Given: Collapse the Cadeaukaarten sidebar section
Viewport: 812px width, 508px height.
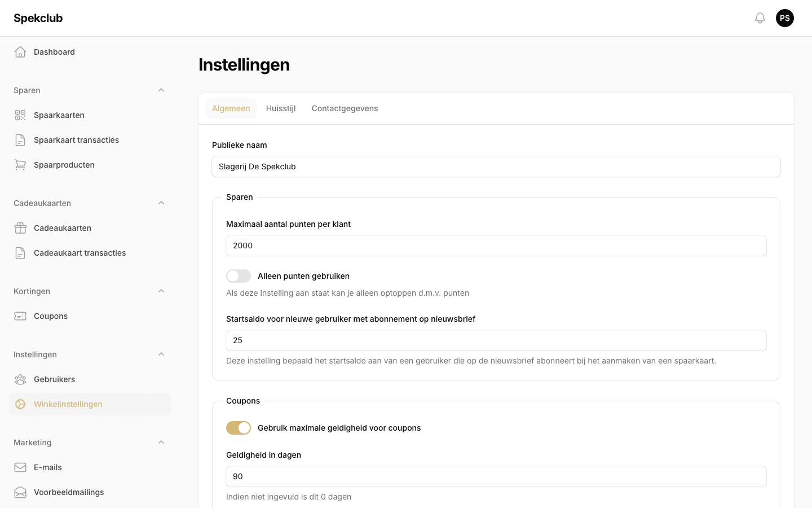Looking at the screenshot, I should 161,203.
